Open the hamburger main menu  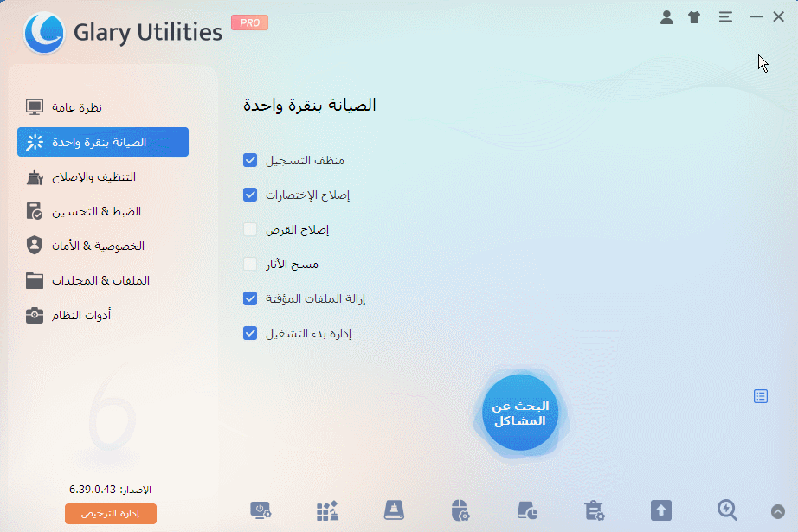(725, 17)
